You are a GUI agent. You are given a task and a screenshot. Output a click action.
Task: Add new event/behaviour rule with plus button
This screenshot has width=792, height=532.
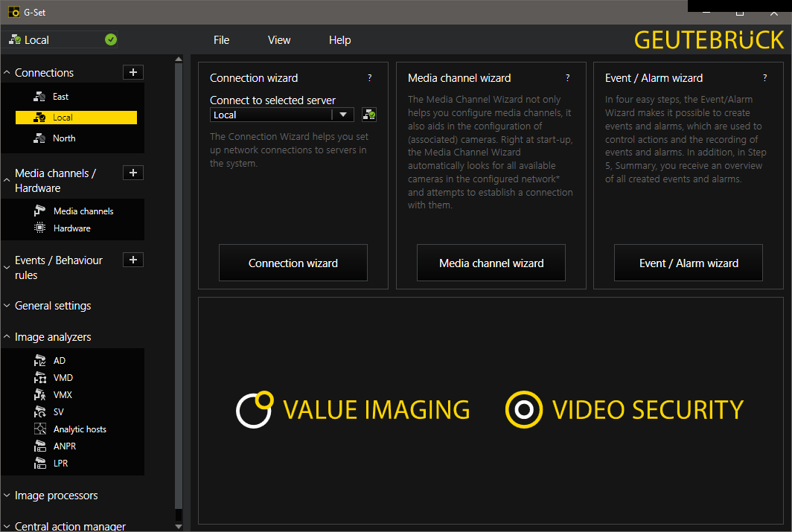[x=133, y=260]
